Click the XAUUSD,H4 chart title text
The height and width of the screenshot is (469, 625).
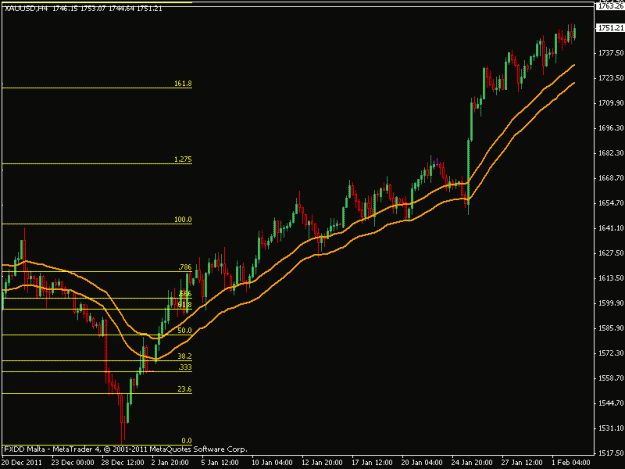point(26,8)
